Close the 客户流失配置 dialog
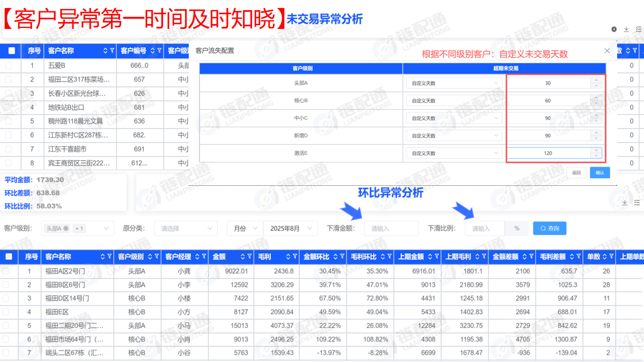The width and height of the screenshot is (644, 362). [607, 51]
